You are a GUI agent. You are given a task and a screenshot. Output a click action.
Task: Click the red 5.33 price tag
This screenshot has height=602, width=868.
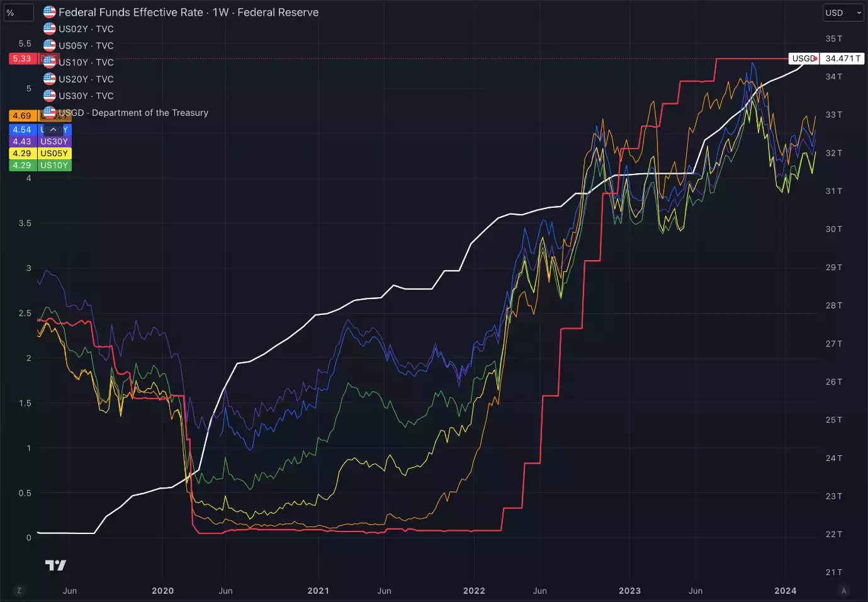point(23,59)
